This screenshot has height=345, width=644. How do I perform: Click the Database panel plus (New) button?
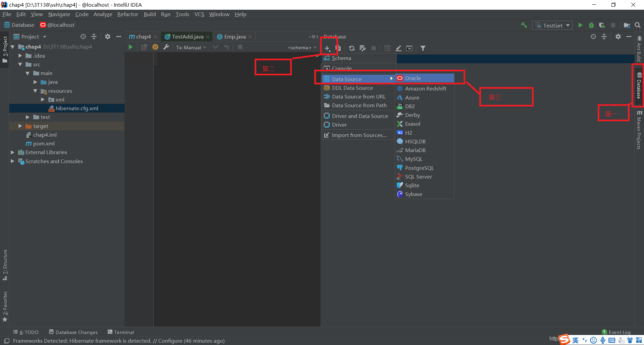tap(327, 48)
